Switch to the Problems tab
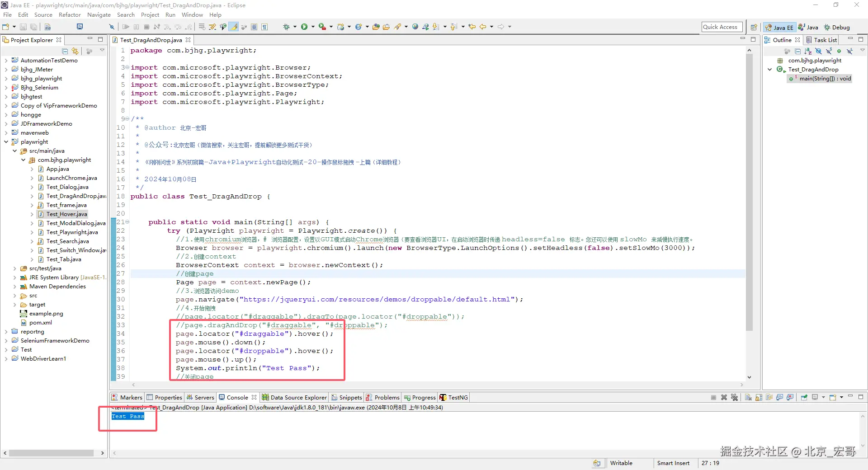This screenshot has width=868, height=470. pyautogui.click(x=383, y=397)
